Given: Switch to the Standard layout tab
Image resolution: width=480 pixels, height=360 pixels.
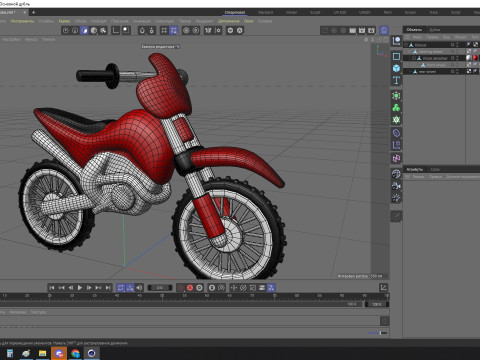Looking at the screenshot, I should [266, 12].
